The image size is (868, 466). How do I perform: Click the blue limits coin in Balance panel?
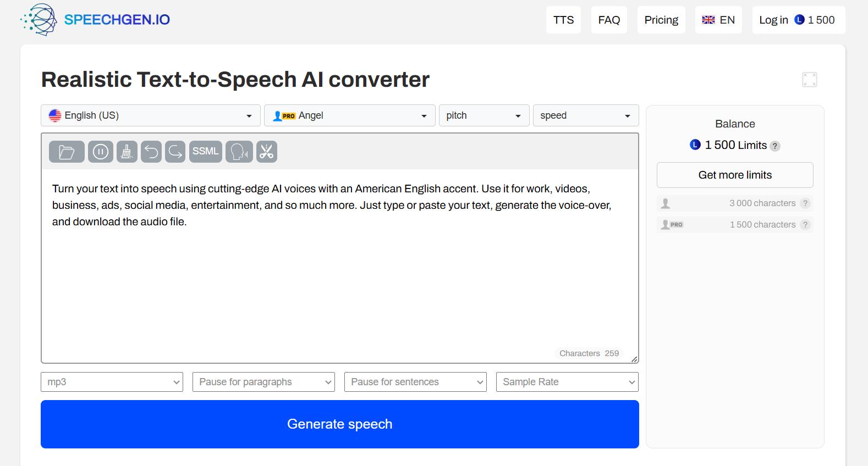pyautogui.click(x=695, y=145)
